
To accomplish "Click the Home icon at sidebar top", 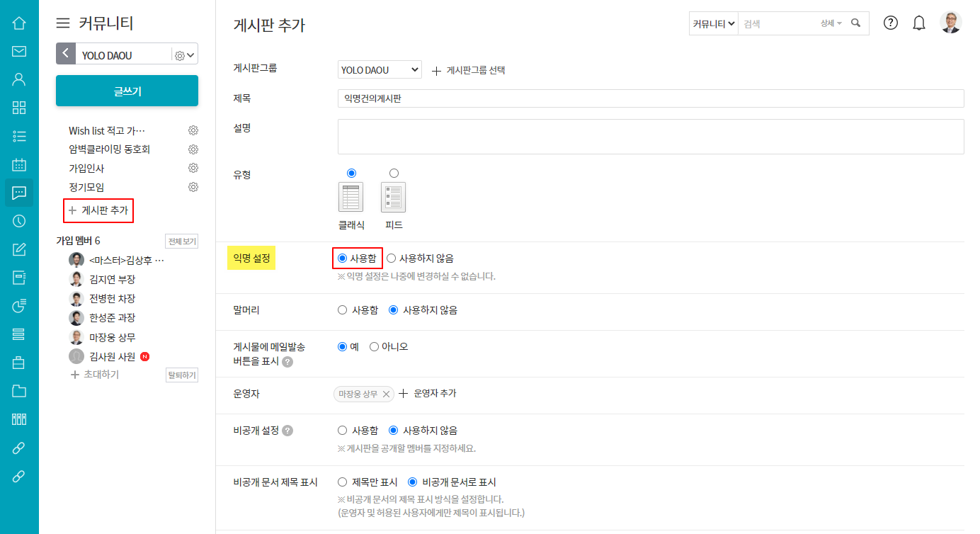I will (18, 22).
